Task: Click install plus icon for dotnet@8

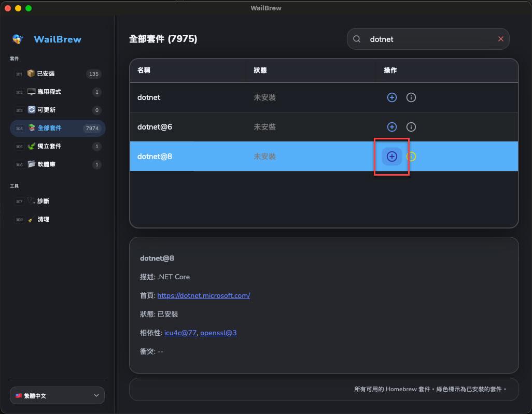Action: click(x=392, y=156)
